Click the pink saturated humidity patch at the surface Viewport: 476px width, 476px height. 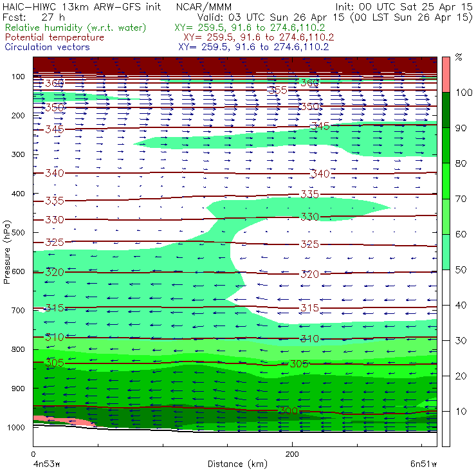tap(65, 421)
